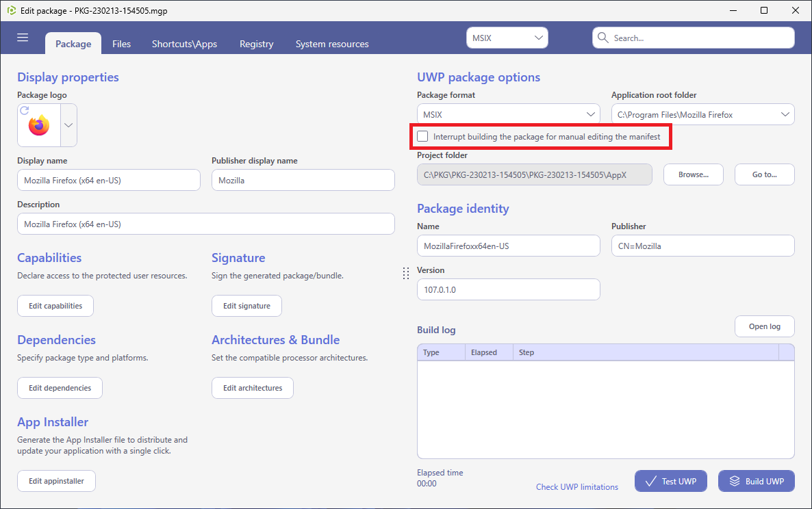Open the Check UWP limitations link
The width and height of the screenshot is (812, 509).
click(577, 486)
